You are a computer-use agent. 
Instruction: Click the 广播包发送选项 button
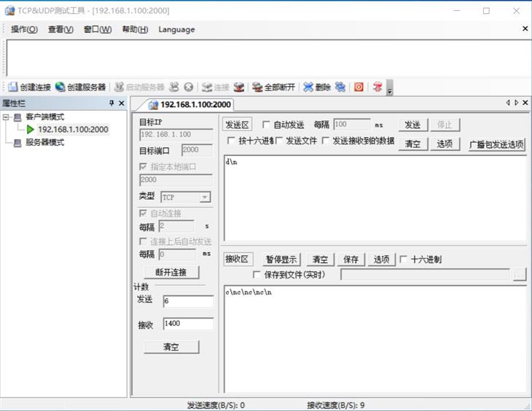pos(496,145)
